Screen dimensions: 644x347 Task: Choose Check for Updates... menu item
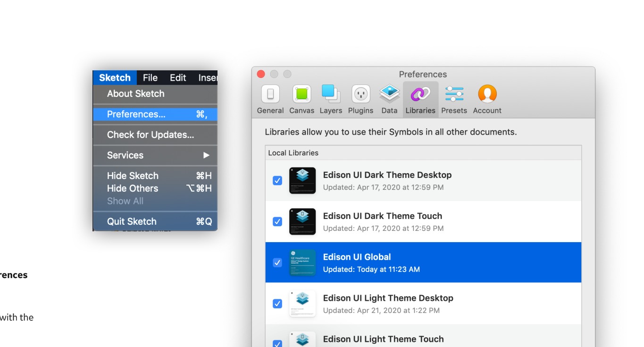(x=155, y=135)
